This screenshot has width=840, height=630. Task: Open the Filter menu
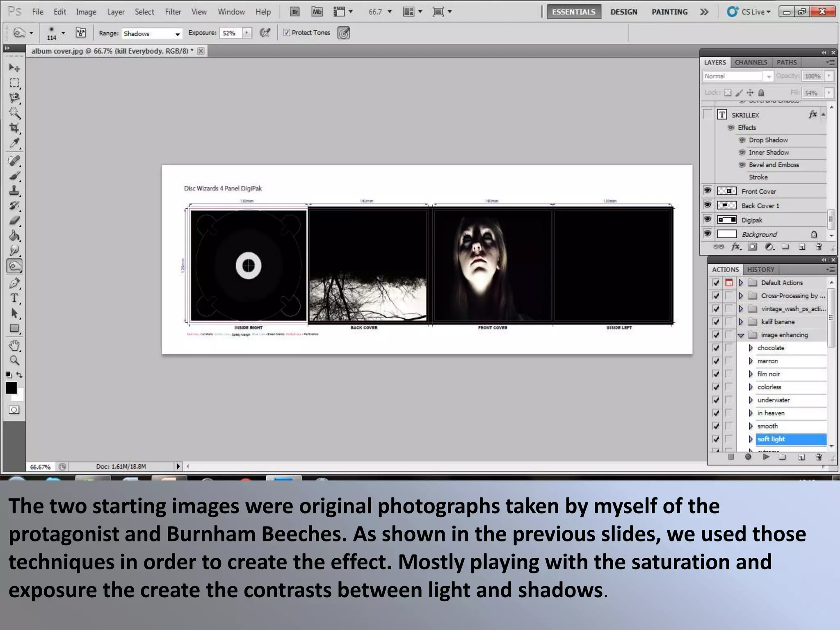173,12
